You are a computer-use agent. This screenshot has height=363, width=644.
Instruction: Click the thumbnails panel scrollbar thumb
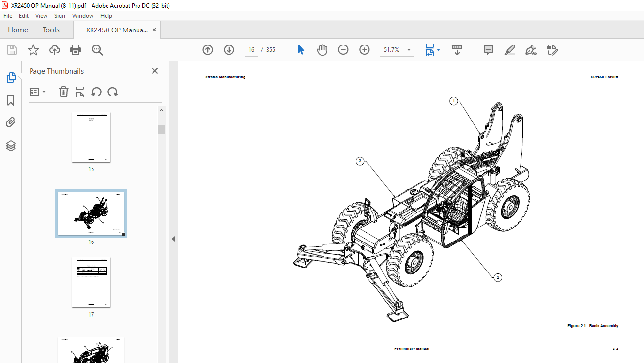[x=162, y=129]
